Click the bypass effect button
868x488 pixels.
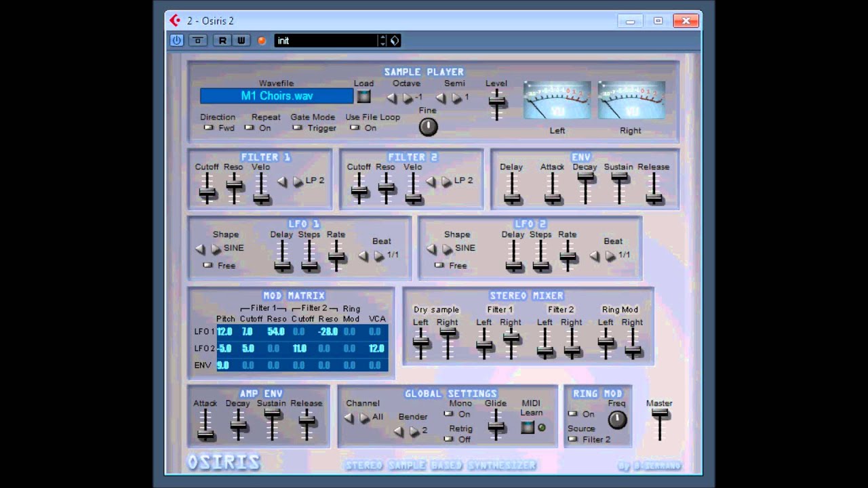click(198, 41)
